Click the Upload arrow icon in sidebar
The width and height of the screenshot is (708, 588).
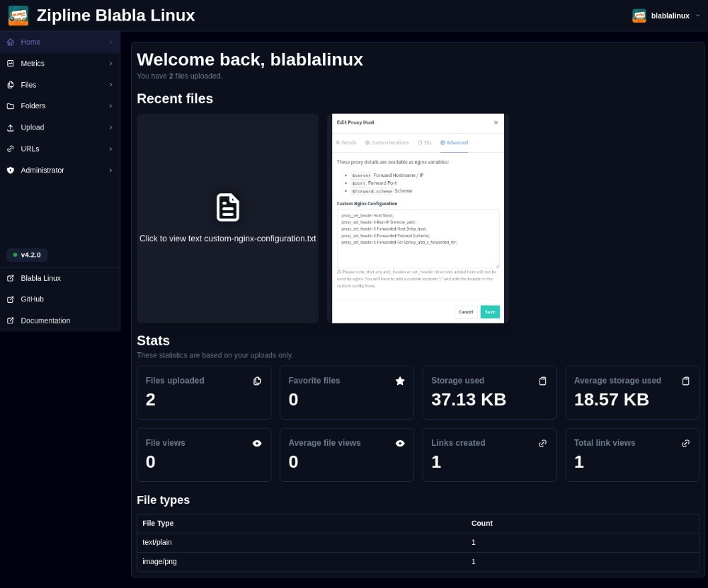coord(11,128)
